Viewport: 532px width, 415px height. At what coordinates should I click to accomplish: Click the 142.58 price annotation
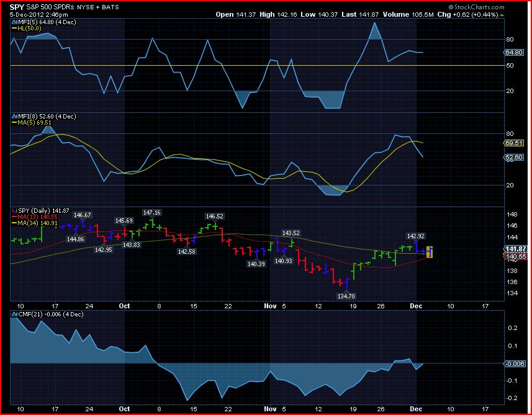(187, 252)
